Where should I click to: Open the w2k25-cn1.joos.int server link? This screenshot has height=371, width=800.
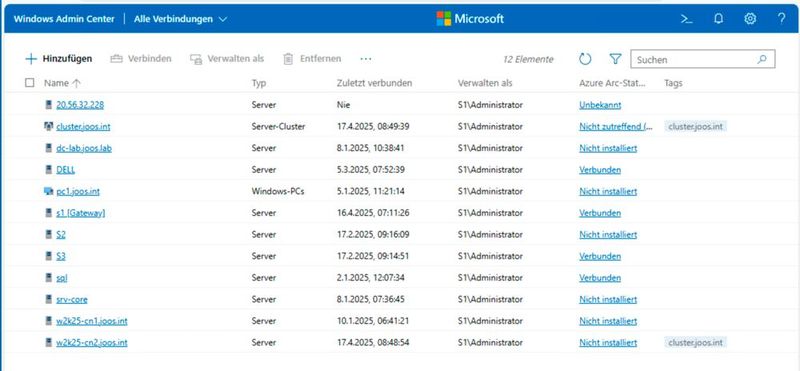tap(92, 321)
